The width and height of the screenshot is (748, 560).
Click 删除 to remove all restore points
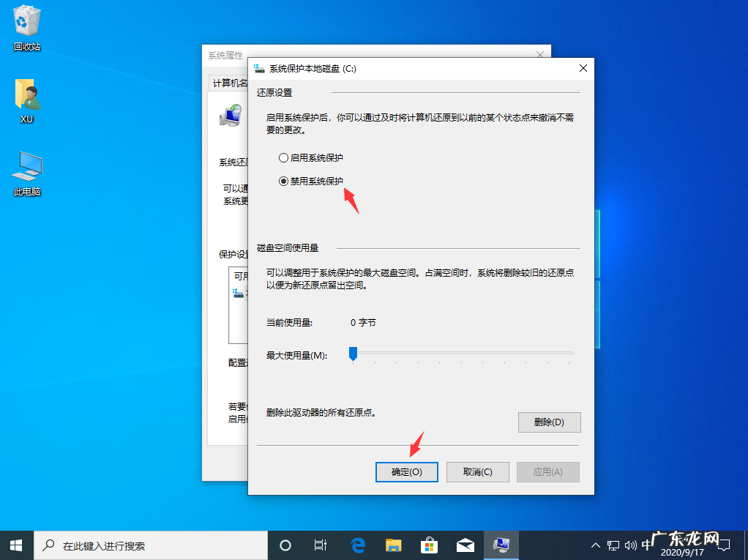(x=549, y=422)
